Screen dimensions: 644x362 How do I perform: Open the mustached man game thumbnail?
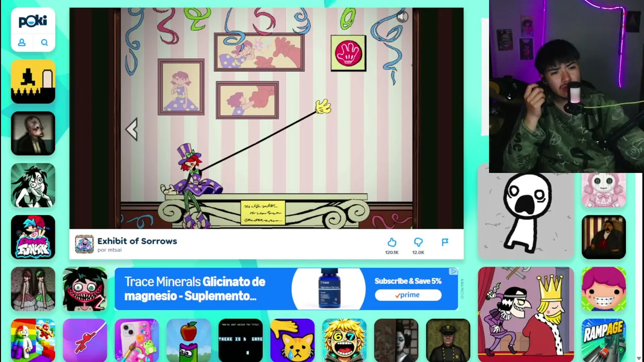pos(604,237)
